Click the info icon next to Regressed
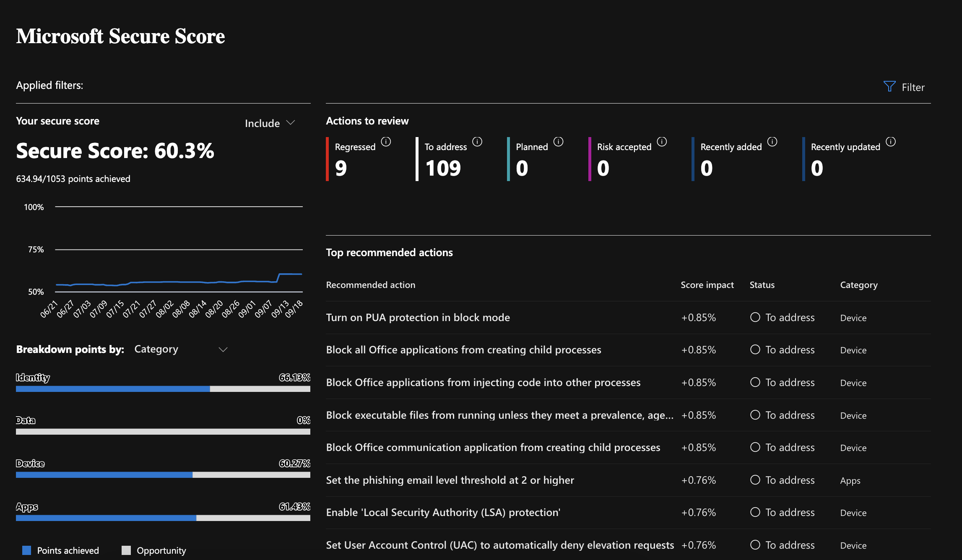 point(386,142)
